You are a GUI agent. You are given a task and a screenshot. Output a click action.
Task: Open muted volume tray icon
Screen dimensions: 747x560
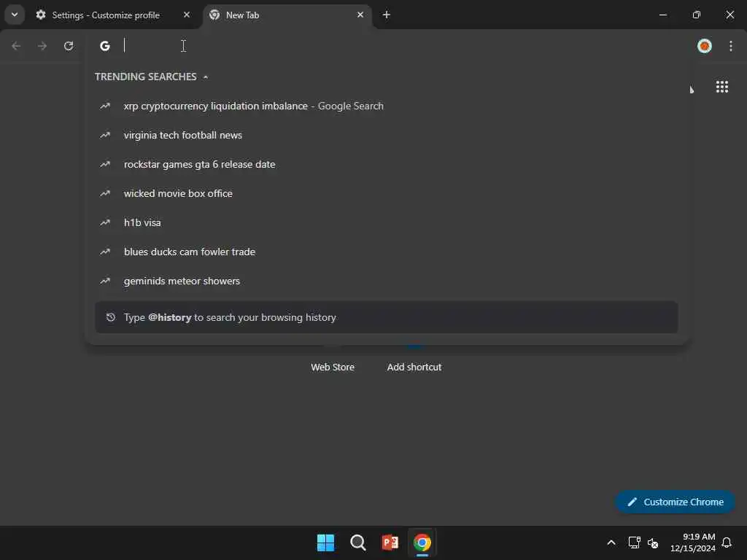[x=653, y=542]
